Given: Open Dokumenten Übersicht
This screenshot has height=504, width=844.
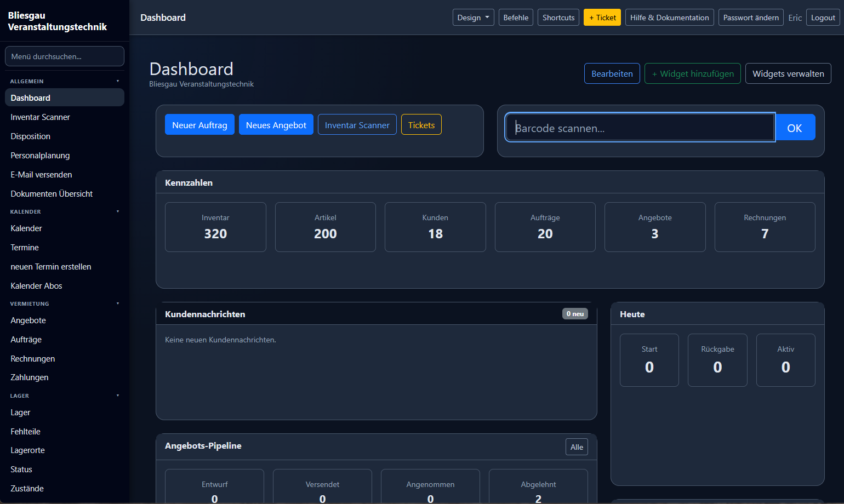Looking at the screenshot, I should click(65, 194).
